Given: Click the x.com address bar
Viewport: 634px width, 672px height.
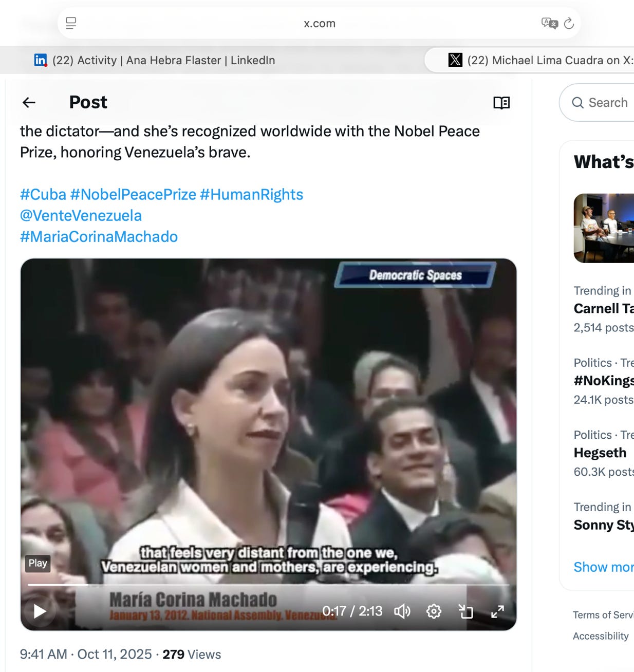Looking at the screenshot, I should tap(321, 23).
